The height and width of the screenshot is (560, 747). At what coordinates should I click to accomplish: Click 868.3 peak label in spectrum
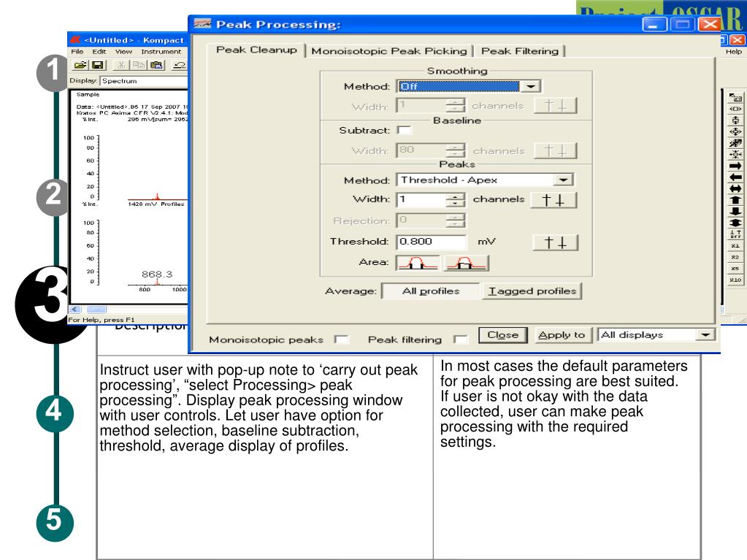[157, 275]
